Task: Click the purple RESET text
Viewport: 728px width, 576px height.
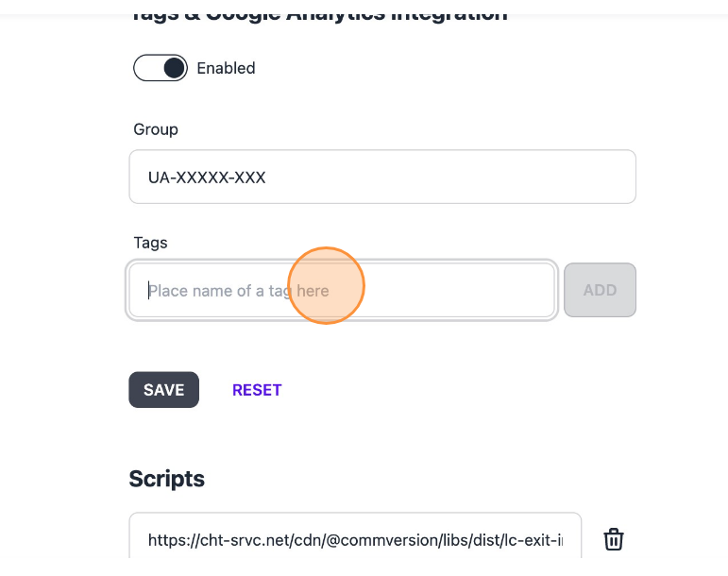Action: (257, 390)
